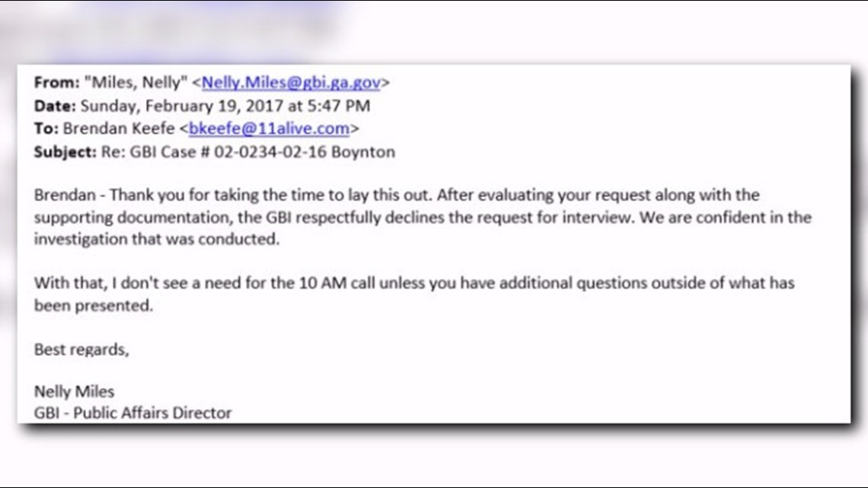Select the text "investigation that was conducted."

(x=157, y=239)
